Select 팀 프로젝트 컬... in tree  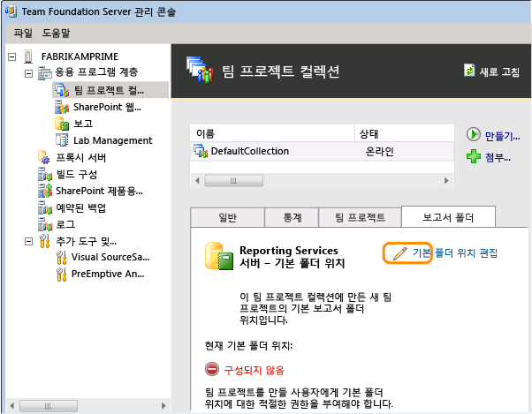tap(110, 90)
